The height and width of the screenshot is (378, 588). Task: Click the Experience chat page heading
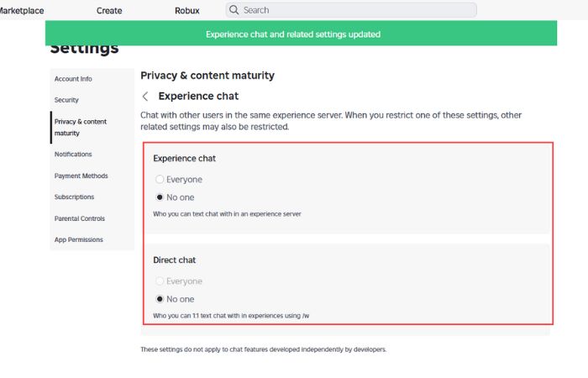(198, 97)
